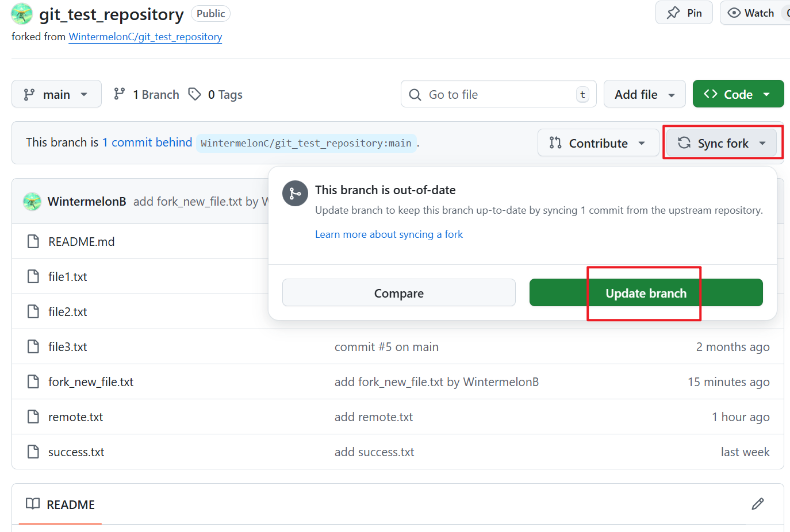The image size is (790, 532).
Task: Click the Compare button
Action: (x=398, y=293)
